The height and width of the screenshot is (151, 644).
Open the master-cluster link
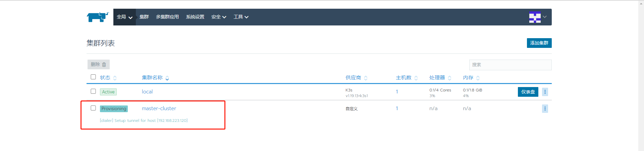point(159,108)
